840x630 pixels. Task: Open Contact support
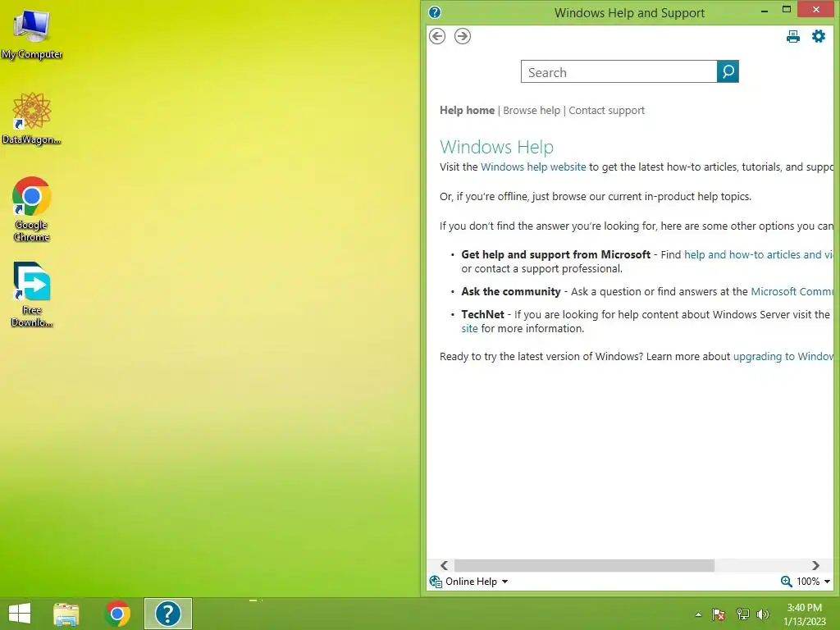point(606,111)
